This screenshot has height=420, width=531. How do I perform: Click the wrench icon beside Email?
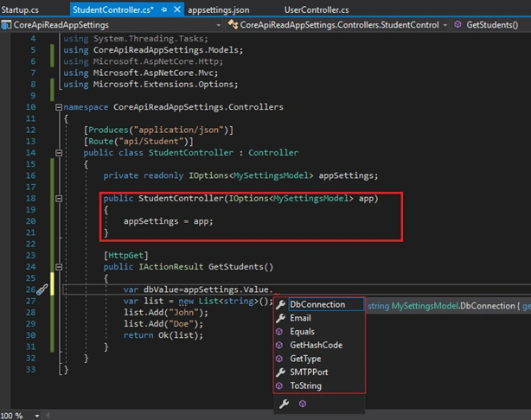[280, 318]
